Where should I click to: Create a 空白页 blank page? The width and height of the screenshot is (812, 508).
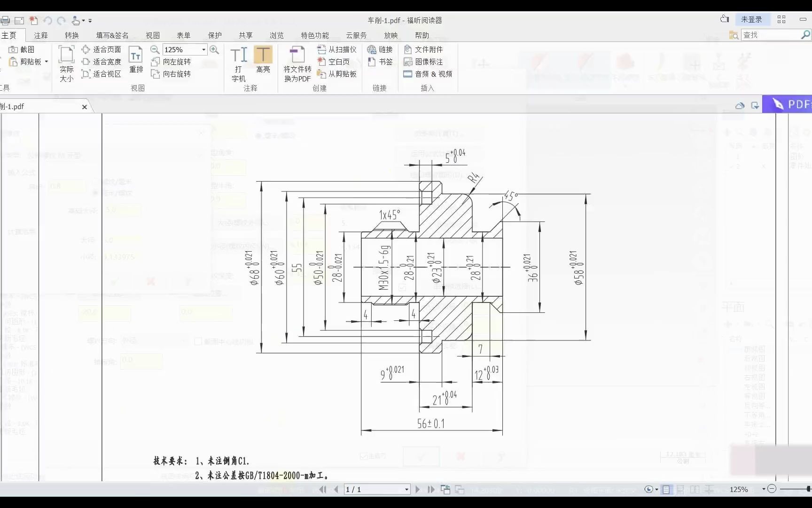[333, 62]
